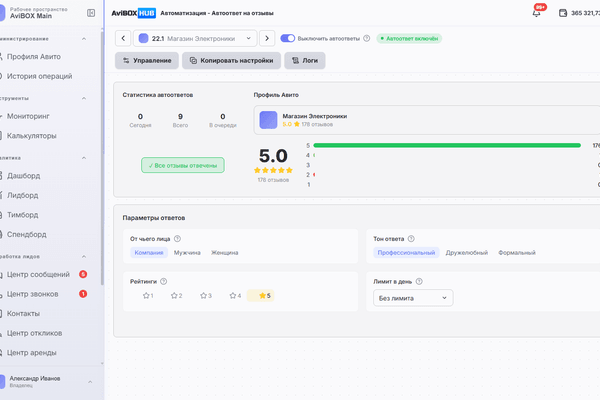Click the AviBOX Main workspace name
The width and height of the screenshot is (600, 400).
click(31, 16)
